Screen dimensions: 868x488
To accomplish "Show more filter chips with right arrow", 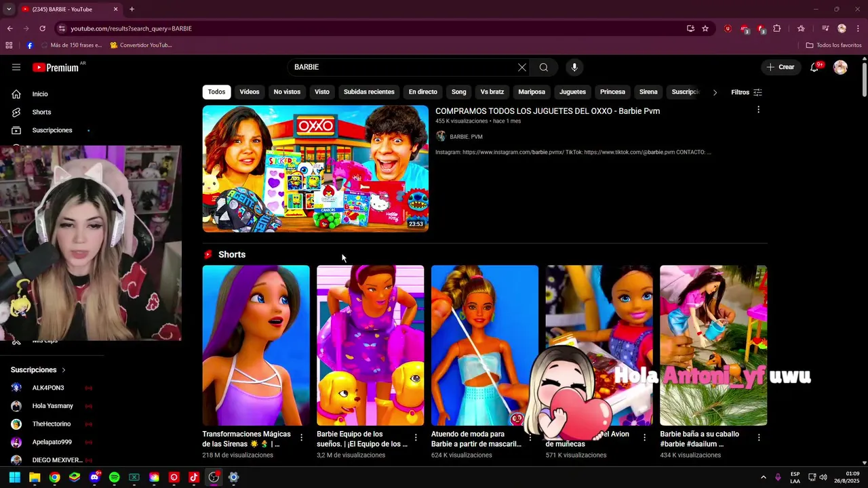I will pyautogui.click(x=715, y=92).
